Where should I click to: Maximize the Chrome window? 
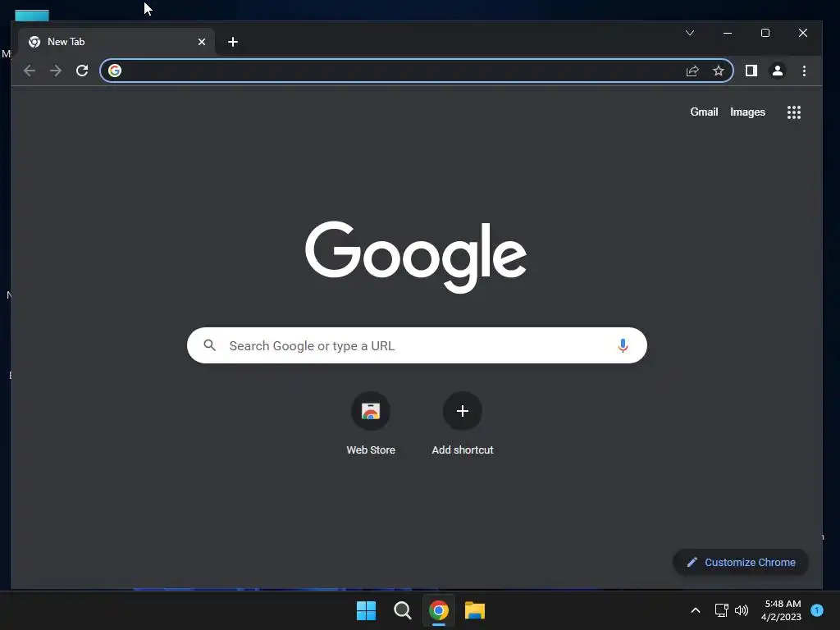pyautogui.click(x=765, y=33)
